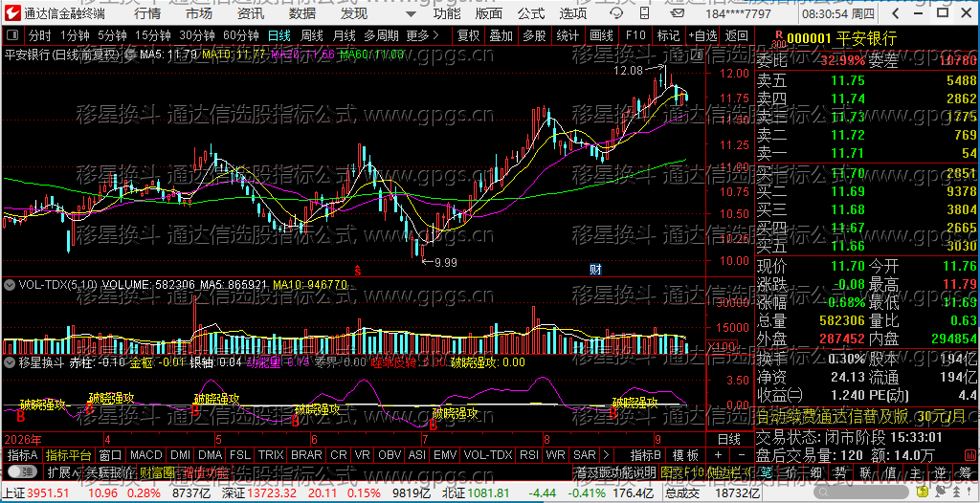The width and height of the screenshot is (980, 503).
Task: Click the 统计 statistics button
Action: pyautogui.click(x=567, y=35)
